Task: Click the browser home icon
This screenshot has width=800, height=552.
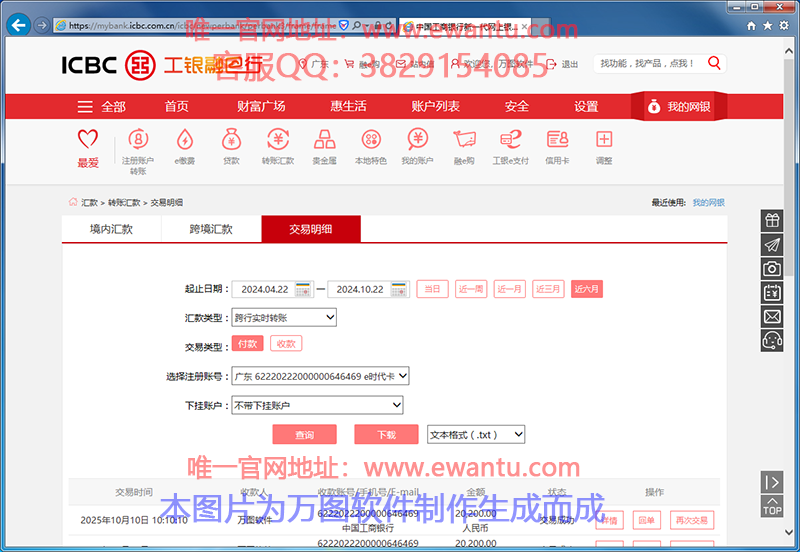Action: pyautogui.click(x=751, y=26)
